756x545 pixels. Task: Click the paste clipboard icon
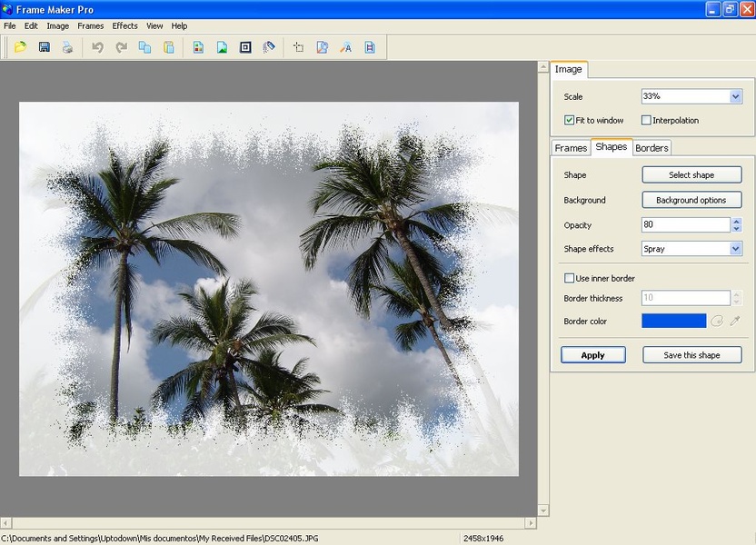[x=168, y=47]
